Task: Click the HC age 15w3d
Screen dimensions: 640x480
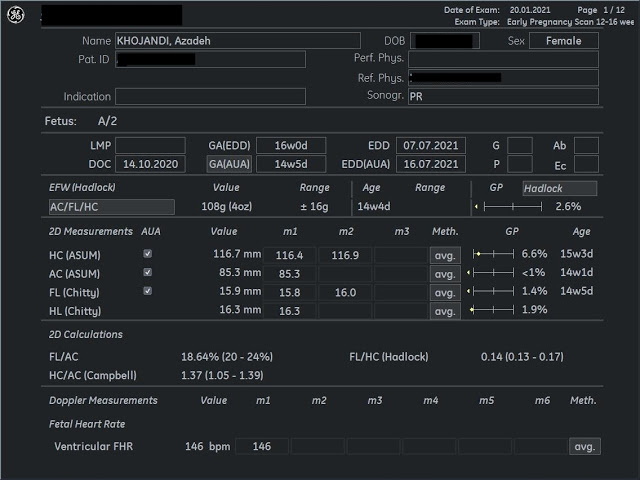Action: [576, 254]
